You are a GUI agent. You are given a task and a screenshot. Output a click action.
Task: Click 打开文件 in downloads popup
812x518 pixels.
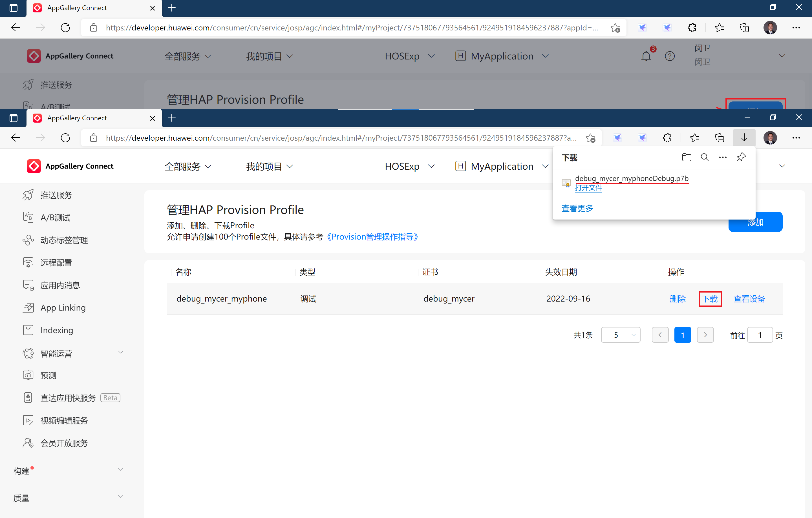click(588, 188)
